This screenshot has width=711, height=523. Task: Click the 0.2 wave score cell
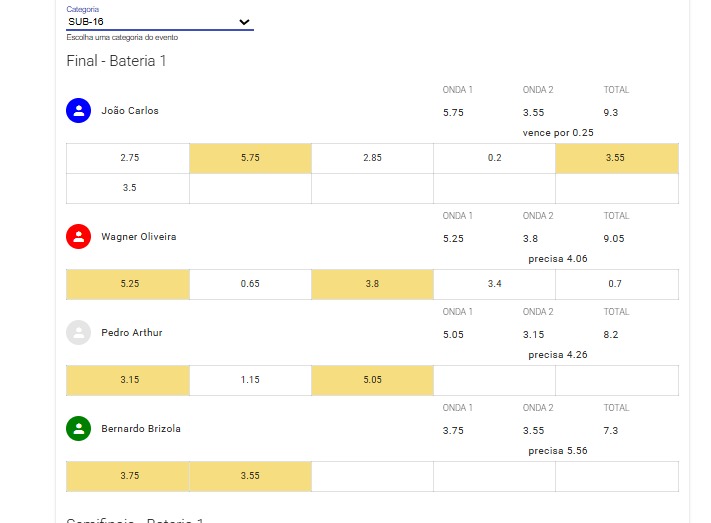coord(494,158)
